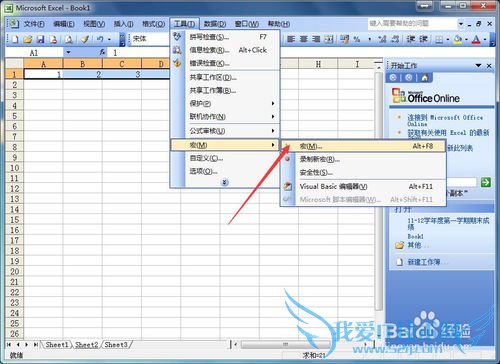
Task: Open the Undo history dropdown arrow
Action: tap(109, 39)
